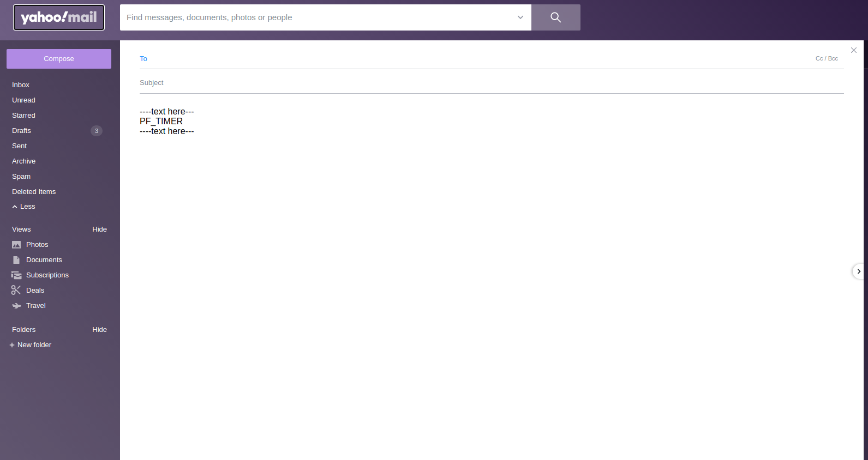Close the compose window with X
Viewport: 868px width, 460px height.
854,50
